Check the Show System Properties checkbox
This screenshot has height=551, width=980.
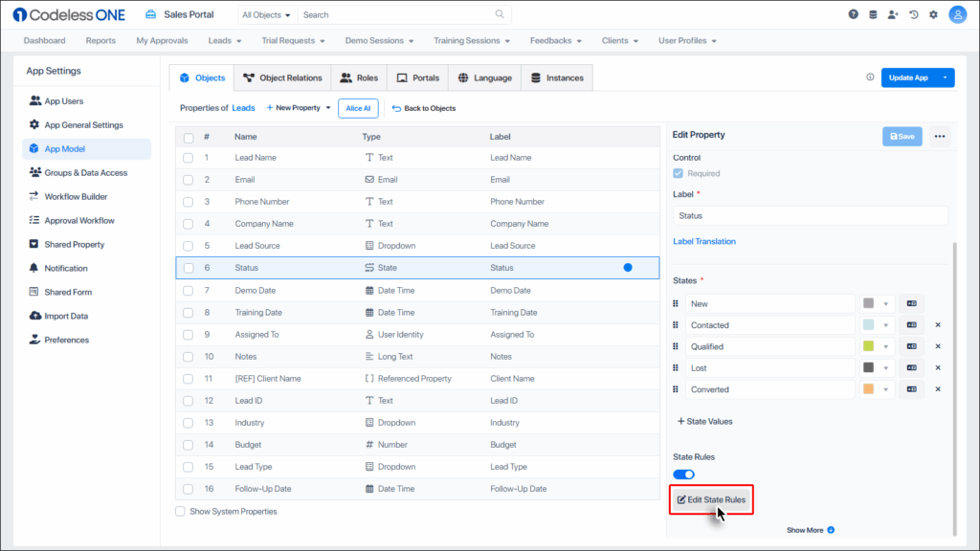click(180, 512)
